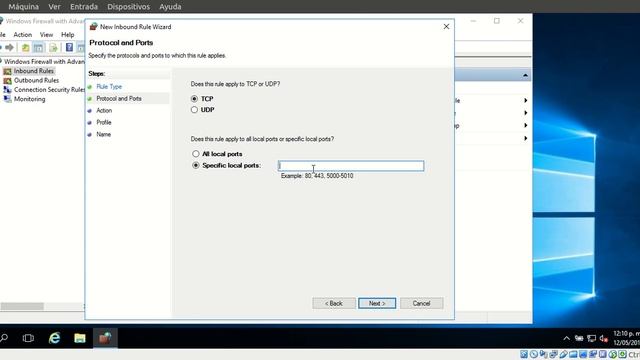Open the Entrada menu in VirtualBox

(x=84, y=7)
